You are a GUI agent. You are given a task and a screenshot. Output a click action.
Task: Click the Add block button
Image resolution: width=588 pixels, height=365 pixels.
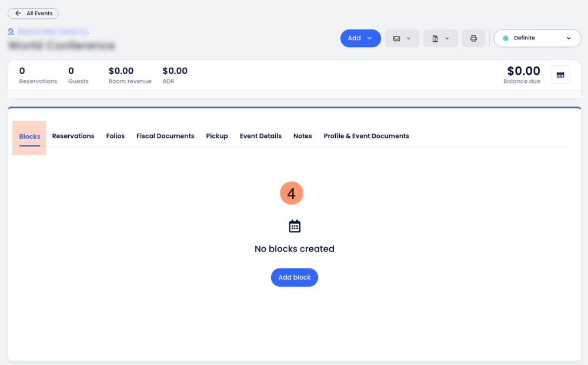pos(294,277)
